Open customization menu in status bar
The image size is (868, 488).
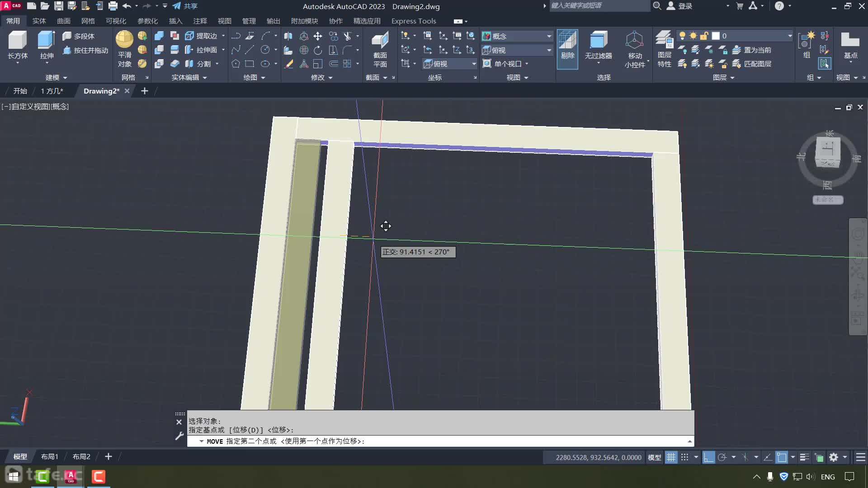861,457
